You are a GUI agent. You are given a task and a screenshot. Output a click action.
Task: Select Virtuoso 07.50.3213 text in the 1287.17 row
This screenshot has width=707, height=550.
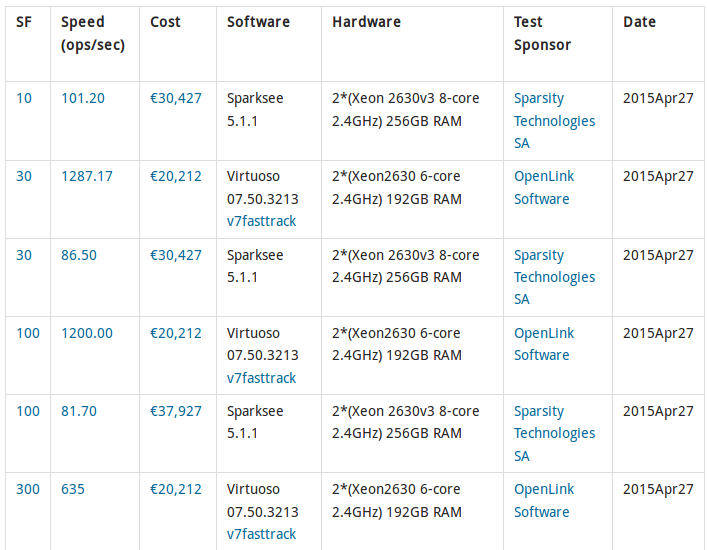pos(263,188)
